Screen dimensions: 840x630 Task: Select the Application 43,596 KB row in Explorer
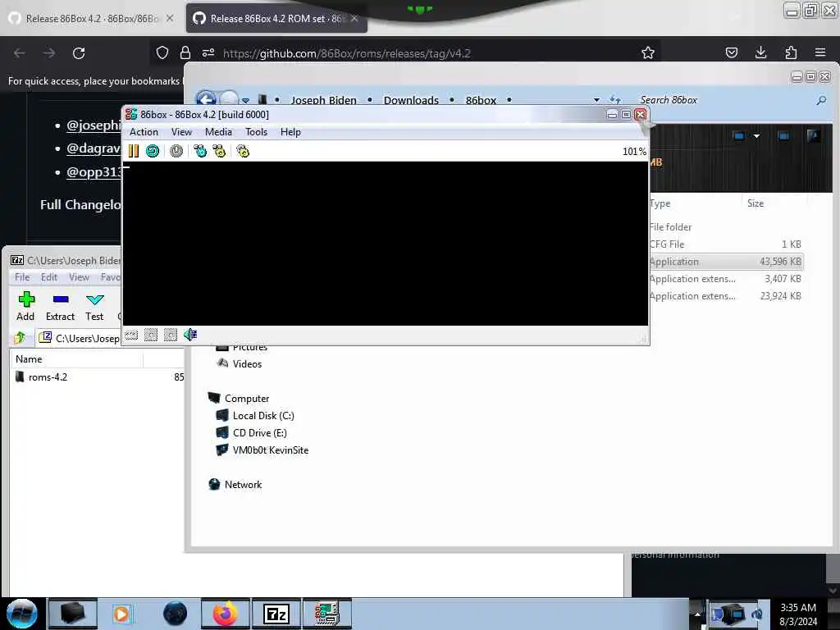pos(726,262)
